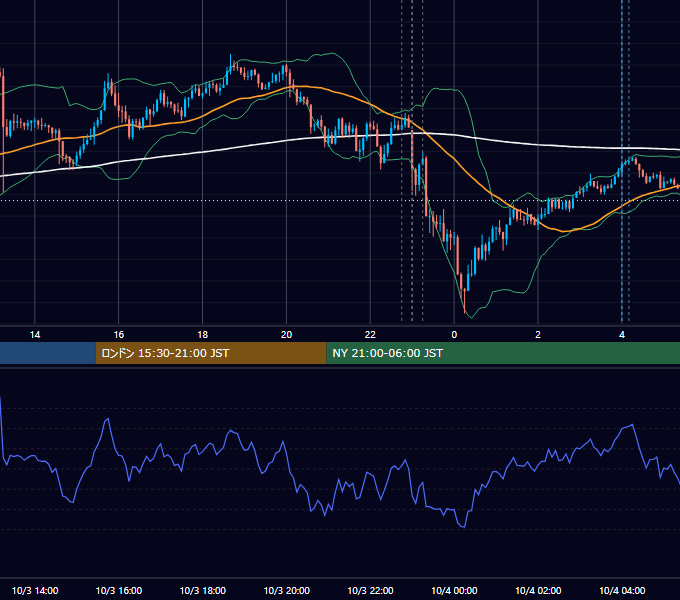Click the 22 hour label on price chart axis
Viewport: 680px width, 600px height.
tap(370, 335)
